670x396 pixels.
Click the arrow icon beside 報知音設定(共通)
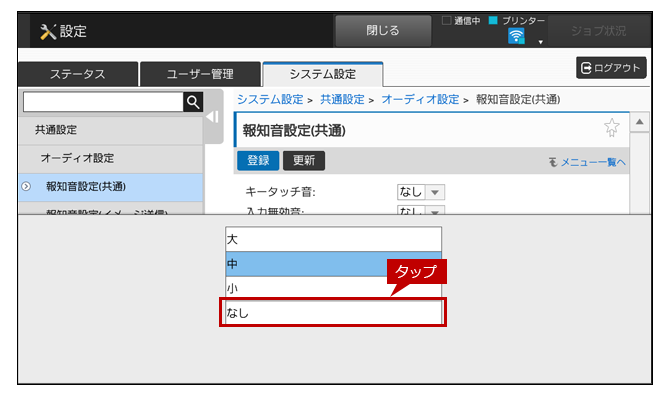pos(26,187)
